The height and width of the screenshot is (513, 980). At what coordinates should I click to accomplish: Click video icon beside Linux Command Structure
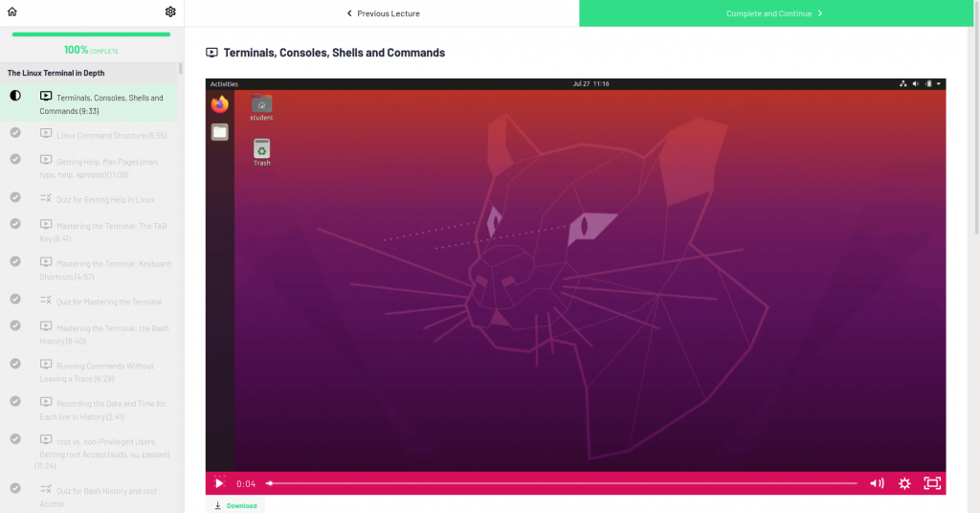tap(46, 133)
